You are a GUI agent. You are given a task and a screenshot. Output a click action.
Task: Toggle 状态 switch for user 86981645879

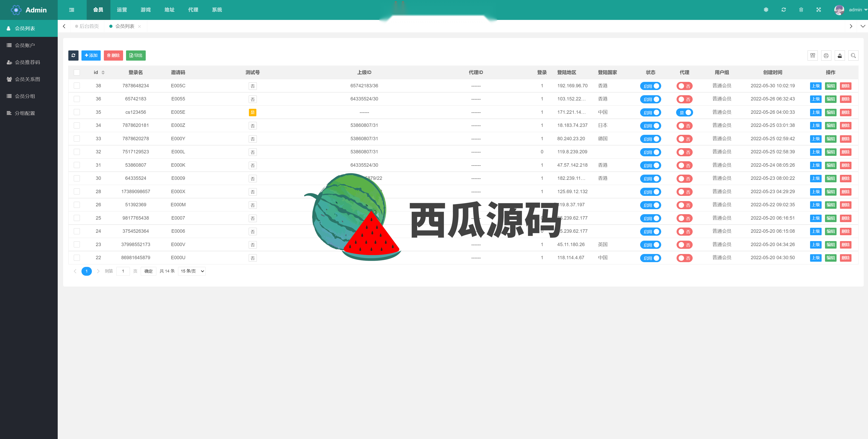coord(650,258)
